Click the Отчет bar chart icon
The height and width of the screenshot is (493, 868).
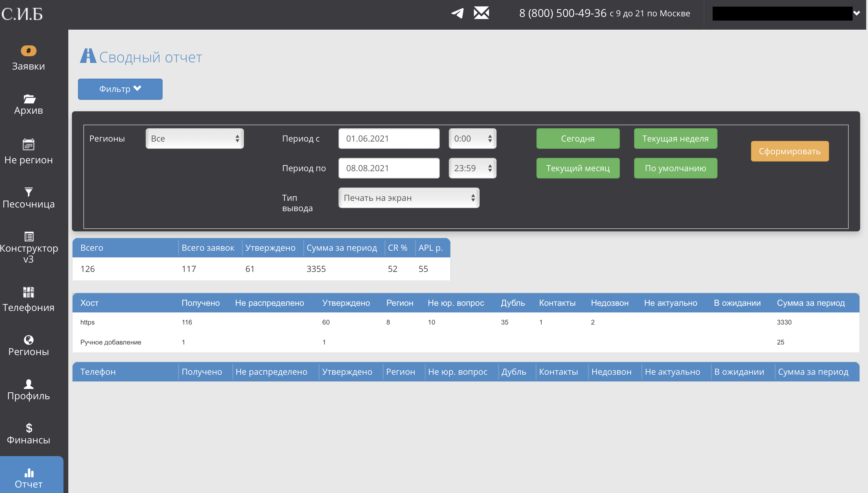pyautogui.click(x=29, y=473)
